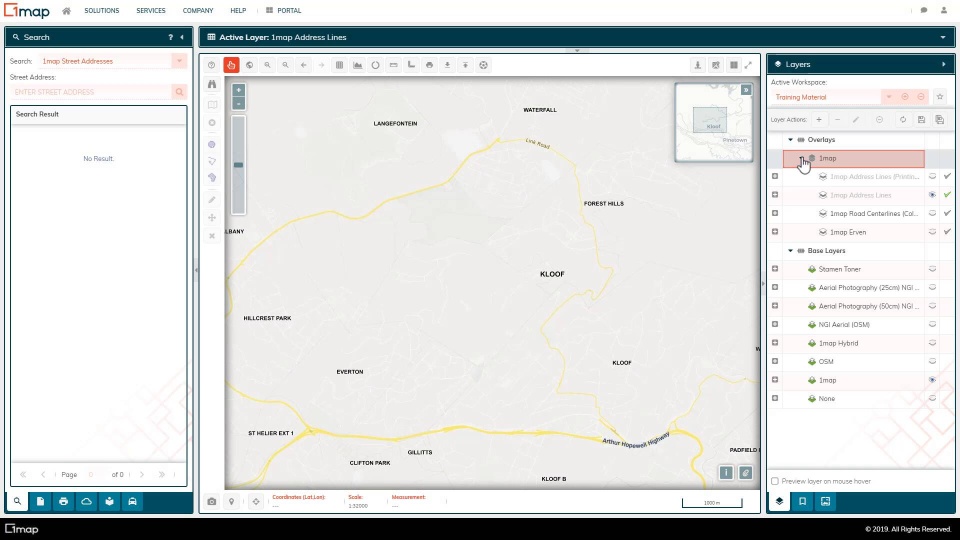Image resolution: width=960 pixels, height=540 pixels.
Task: Click the car icon tab in search panel
Action: (132, 501)
